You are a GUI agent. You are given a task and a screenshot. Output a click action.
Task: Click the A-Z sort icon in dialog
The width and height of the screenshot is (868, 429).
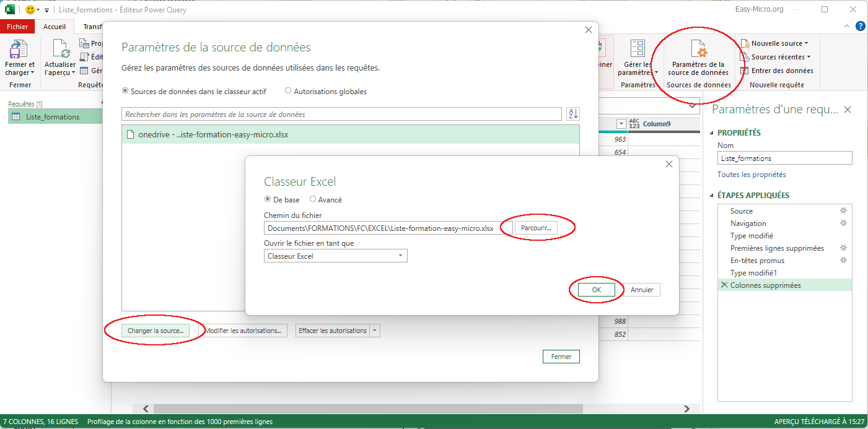tap(572, 114)
